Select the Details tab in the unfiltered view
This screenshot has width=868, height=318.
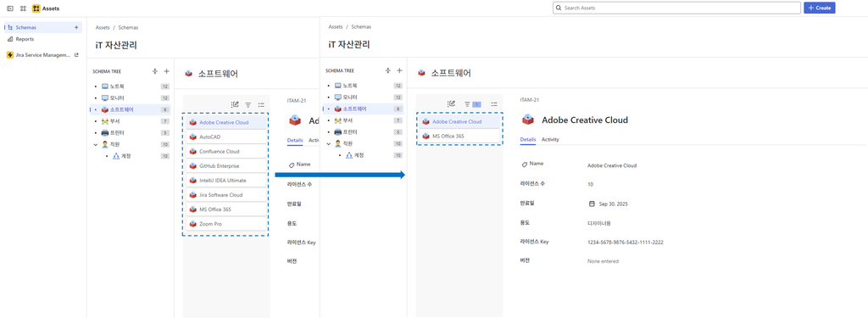(295, 140)
